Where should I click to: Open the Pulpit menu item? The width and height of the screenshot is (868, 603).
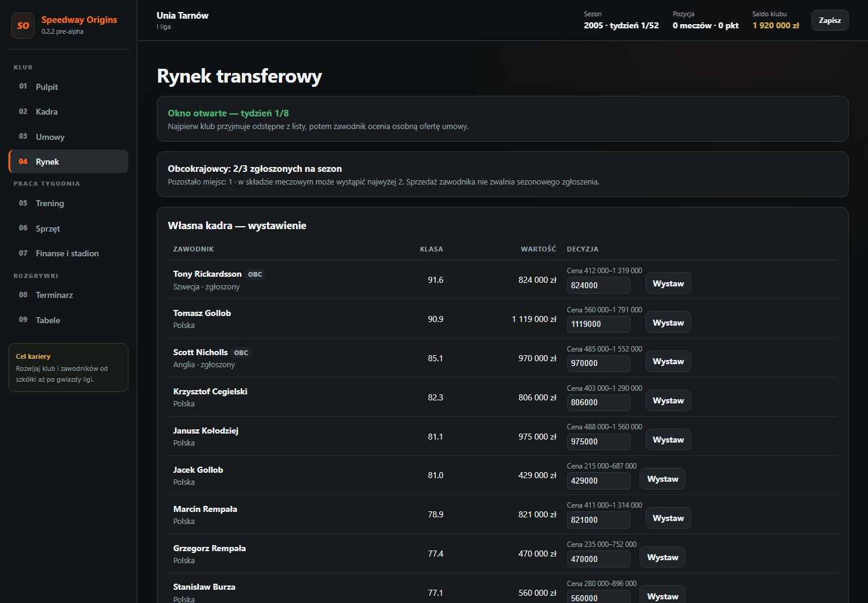[x=68, y=87]
